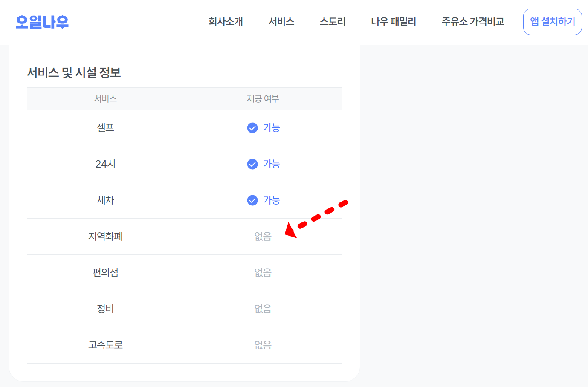The height and width of the screenshot is (387, 588).
Task: Select the 정비 service label
Action: 106,309
